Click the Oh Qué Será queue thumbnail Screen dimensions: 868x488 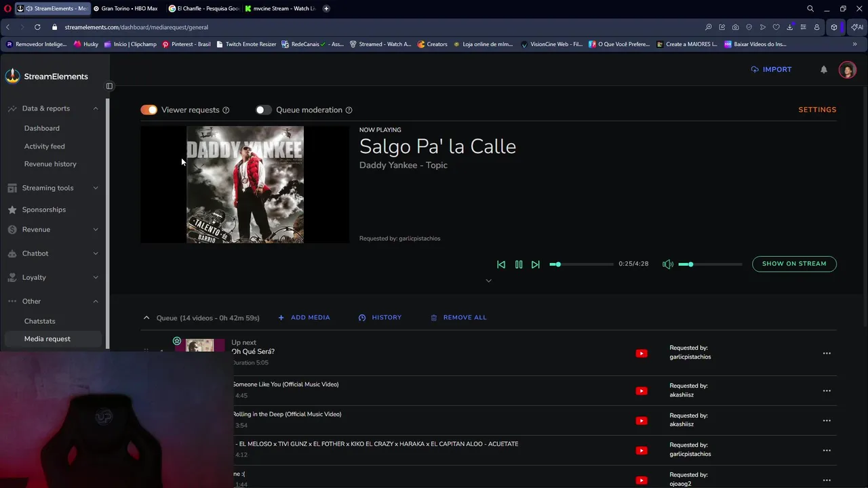click(x=200, y=346)
